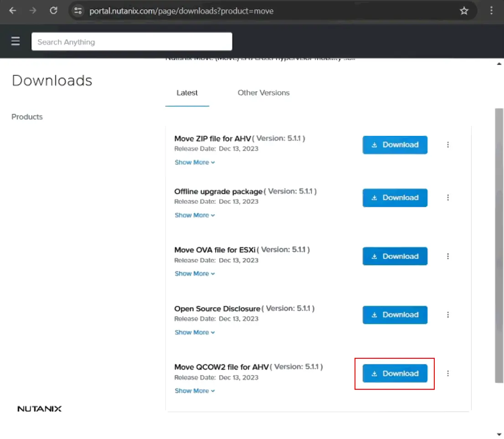Click the browser forward arrow

click(33, 10)
